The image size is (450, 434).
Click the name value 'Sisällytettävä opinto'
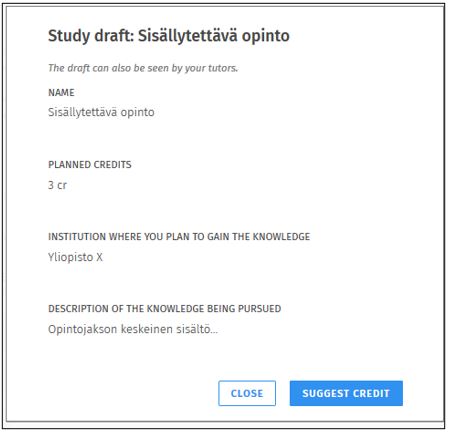click(101, 112)
